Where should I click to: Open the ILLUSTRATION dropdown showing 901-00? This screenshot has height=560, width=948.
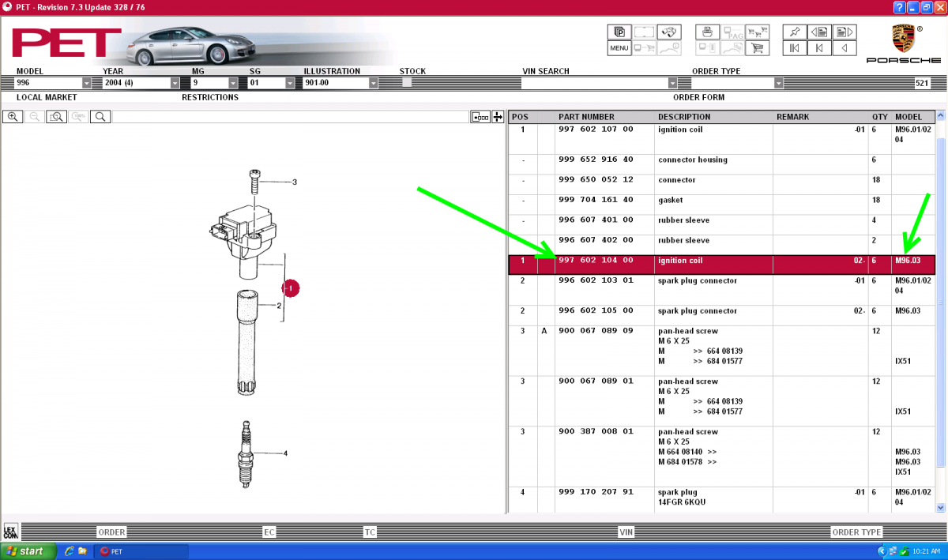coord(374,83)
